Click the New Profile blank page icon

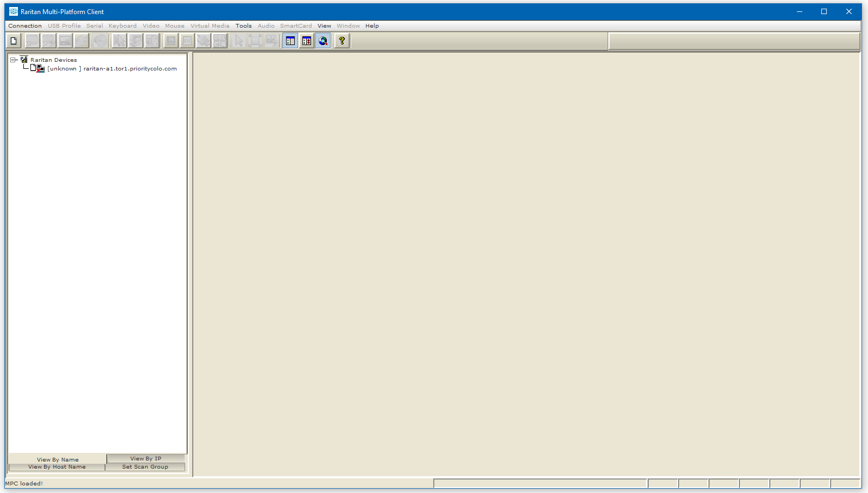[14, 41]
